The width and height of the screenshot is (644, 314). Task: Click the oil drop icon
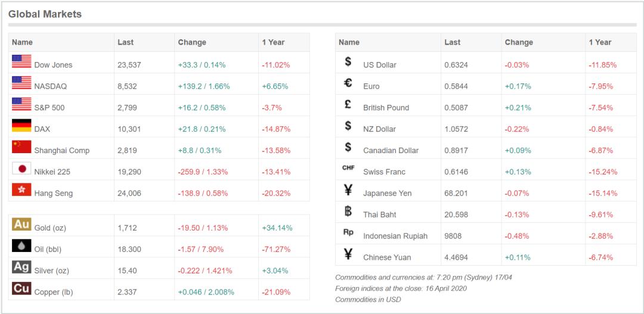coord(21,246)
